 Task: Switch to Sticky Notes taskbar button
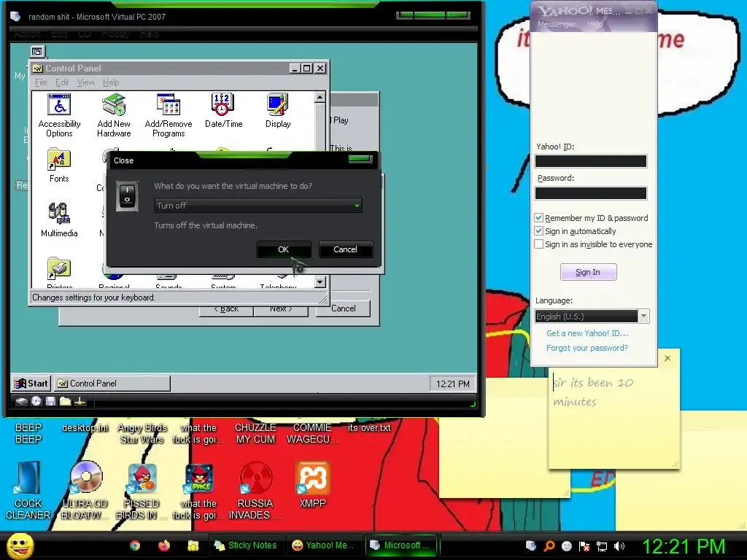pyautogui.click(x=247, y=545)
